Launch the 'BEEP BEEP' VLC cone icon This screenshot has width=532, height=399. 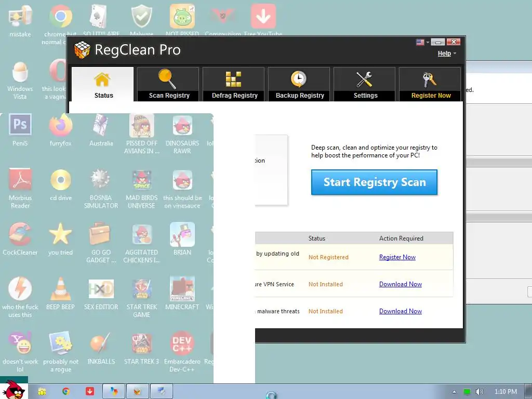coord(60,294)
